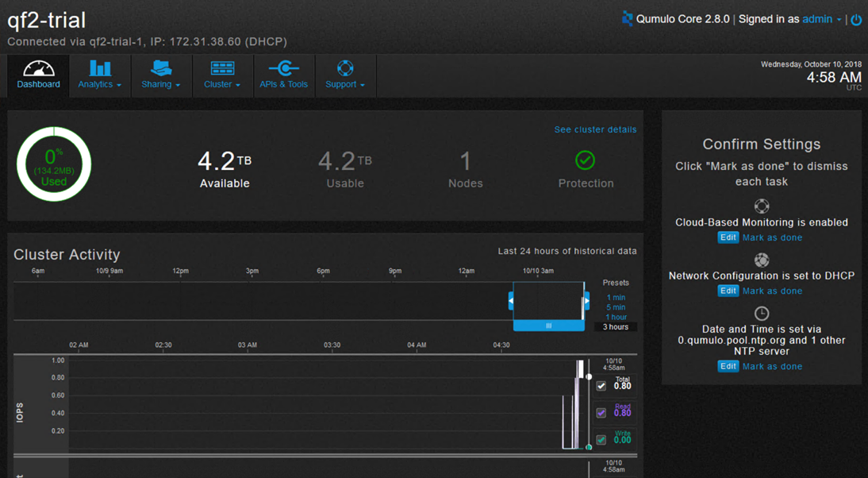The width and height of the screenshot is (868, 478).
Task: Click the See cluster details link
Action: tap(594, 129)
